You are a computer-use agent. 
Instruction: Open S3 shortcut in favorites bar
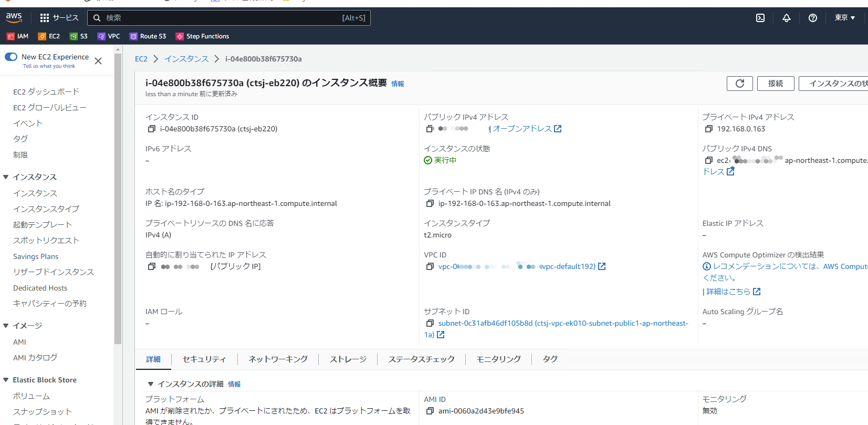79,36
